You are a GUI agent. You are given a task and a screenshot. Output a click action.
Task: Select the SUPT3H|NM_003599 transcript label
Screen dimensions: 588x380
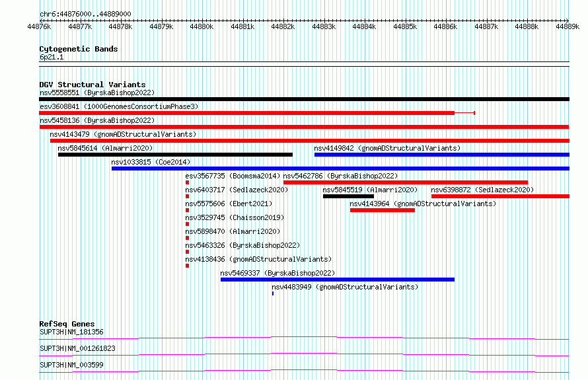point(71,365)
